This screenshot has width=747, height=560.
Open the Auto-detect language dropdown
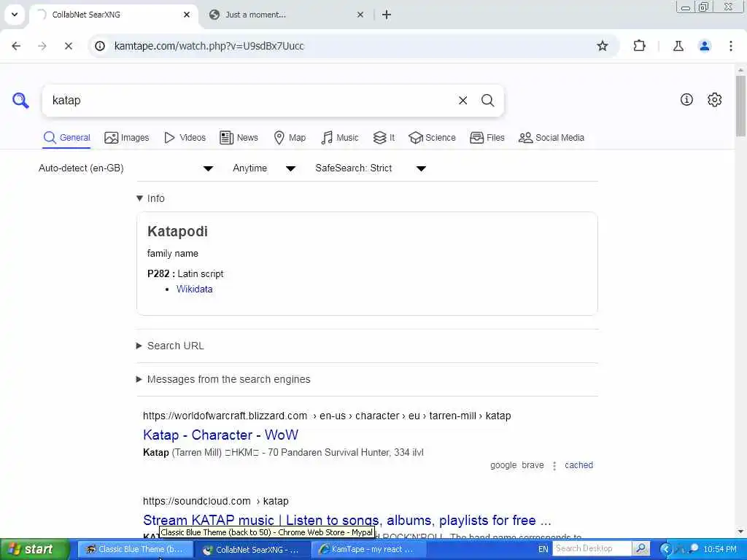(x=125, y=168)
